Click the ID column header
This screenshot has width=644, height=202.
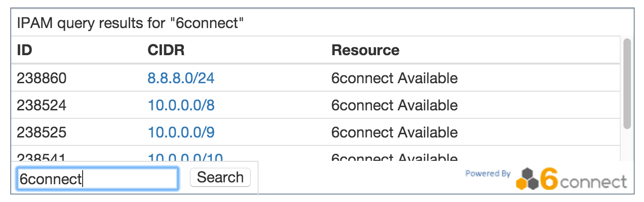pos(24,50)
